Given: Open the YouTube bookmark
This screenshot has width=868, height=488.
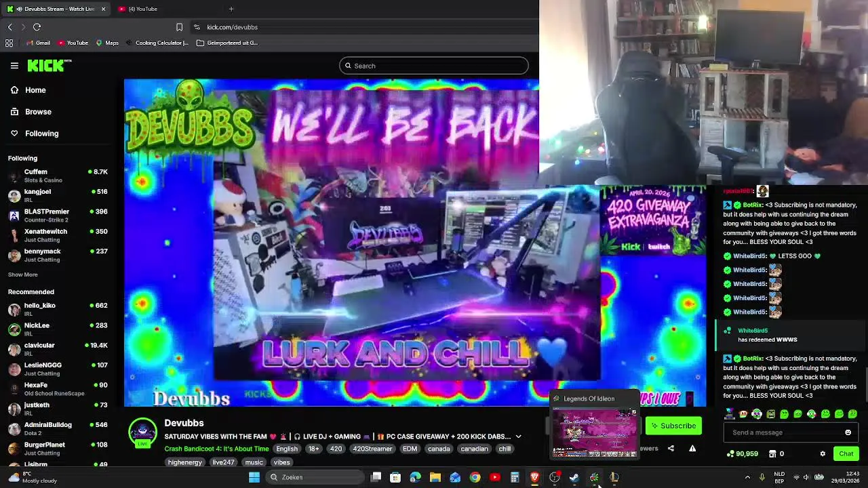Looking at the screenshot, I should tap(73, 43).
